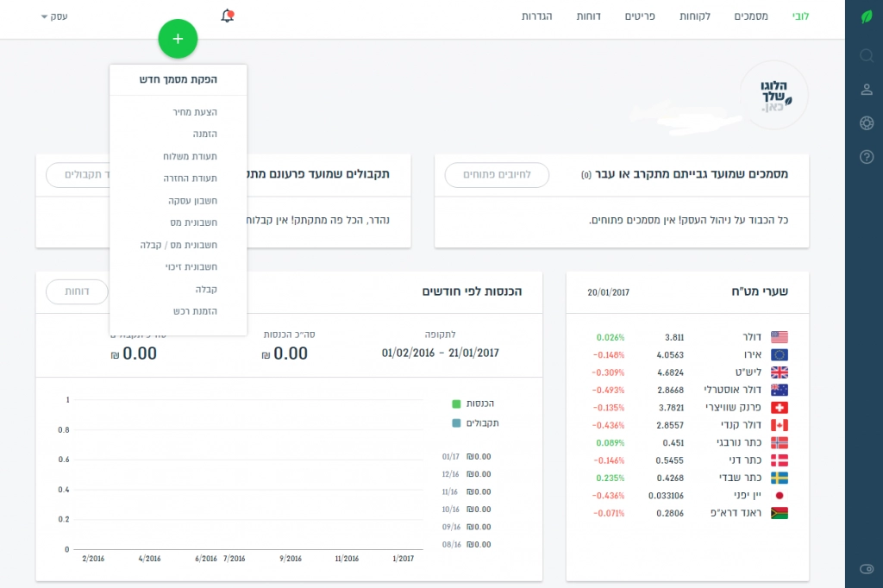Click the green plus new document button
Viewport: 883px width, 588px height.
point(178,39)
